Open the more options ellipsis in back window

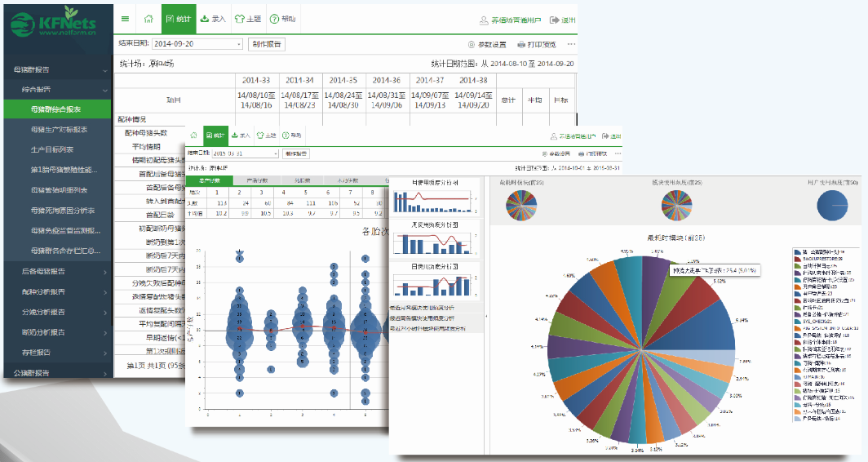coord(571,44)
